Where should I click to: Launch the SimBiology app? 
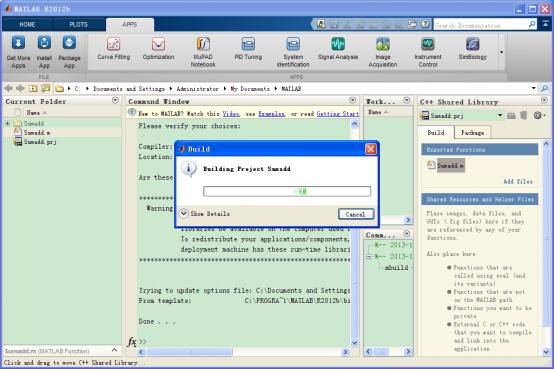[x=472, y=48]
